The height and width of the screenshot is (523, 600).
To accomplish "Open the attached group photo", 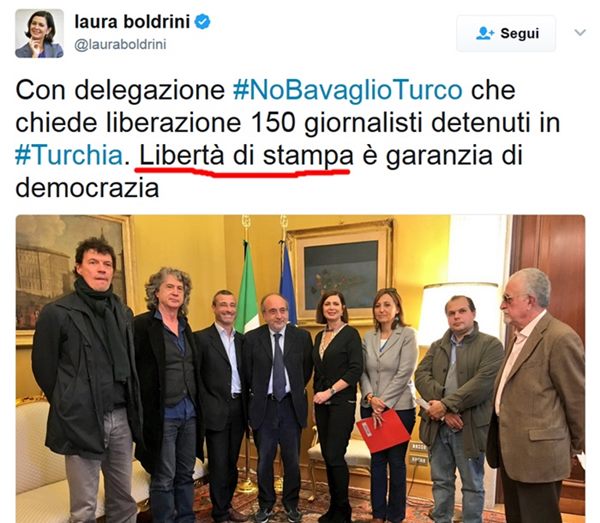I will (300, 369).
